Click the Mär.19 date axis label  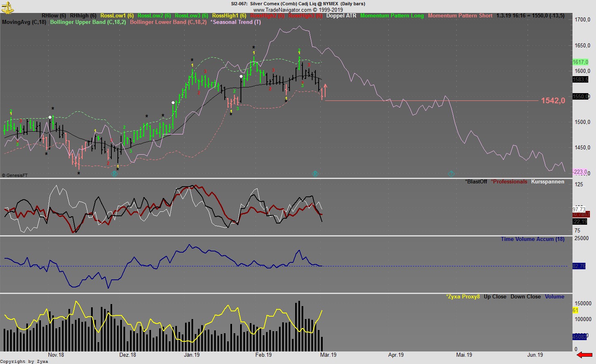point(328,355)
